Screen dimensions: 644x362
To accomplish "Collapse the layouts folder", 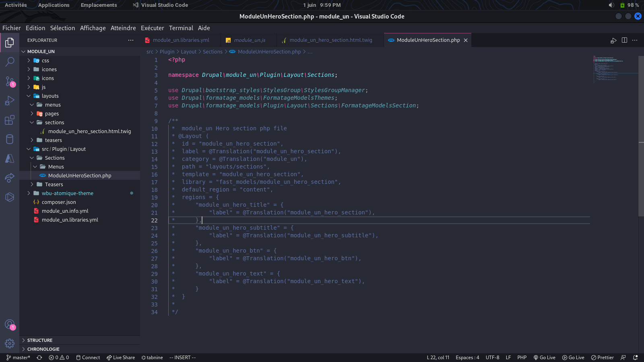I will pyautogui.click(x=80, y=96).
